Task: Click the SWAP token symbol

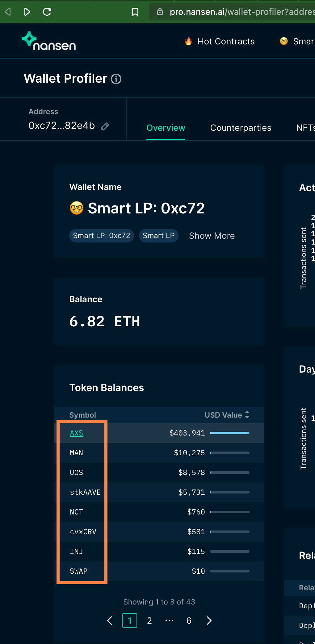Action: 78,571
